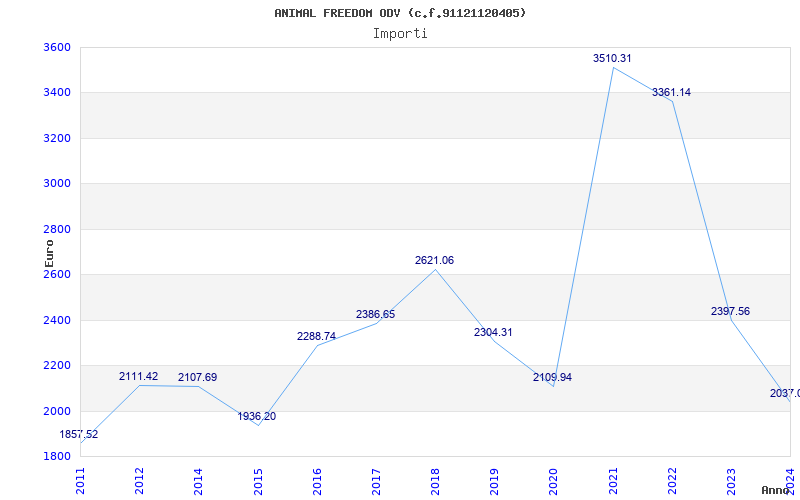Click the 1800 y-axis value
Screen dimensions: 800x500
57,456
